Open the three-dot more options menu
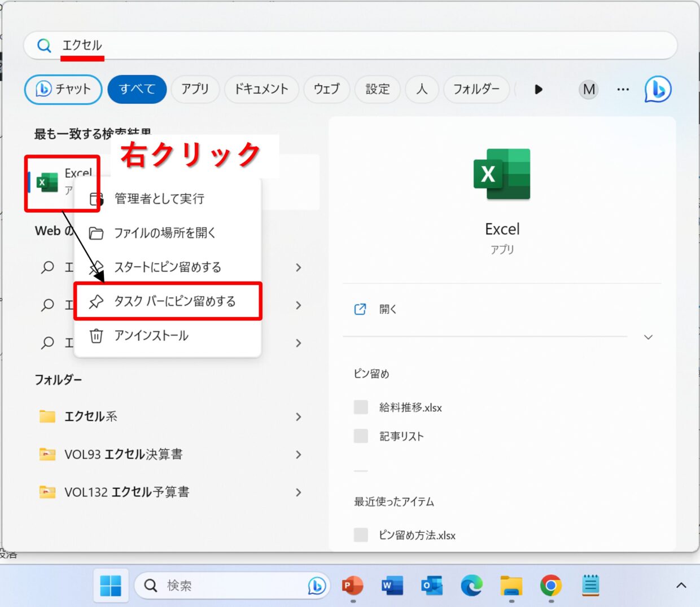This screenshot has width=700, height=607. [x=623, y=89]
